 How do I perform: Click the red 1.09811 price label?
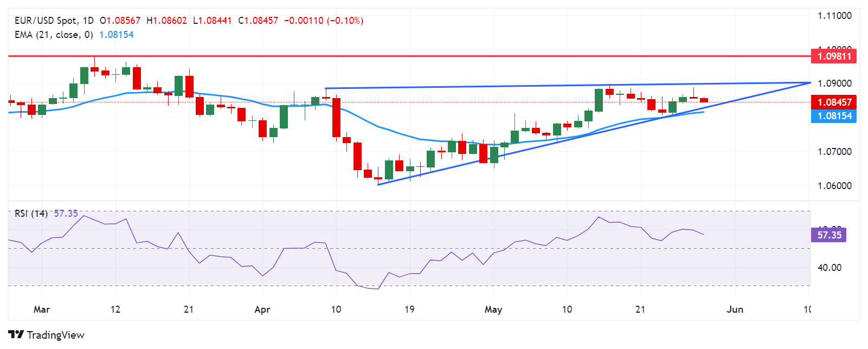pos(834,56)
